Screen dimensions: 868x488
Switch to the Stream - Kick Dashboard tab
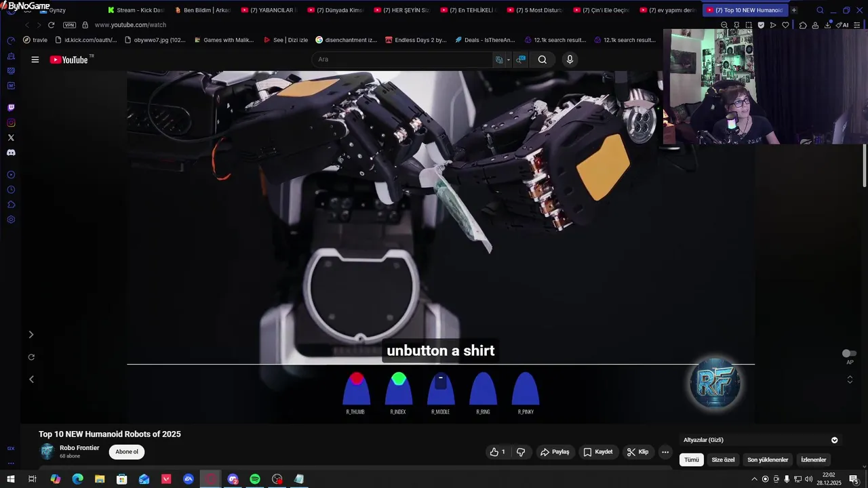tap(136, 10)
